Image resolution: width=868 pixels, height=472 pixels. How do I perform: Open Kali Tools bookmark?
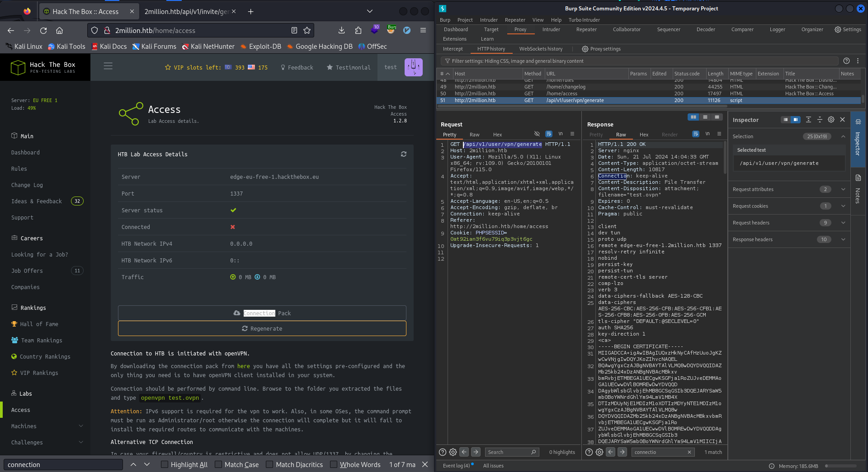(66, 47)
